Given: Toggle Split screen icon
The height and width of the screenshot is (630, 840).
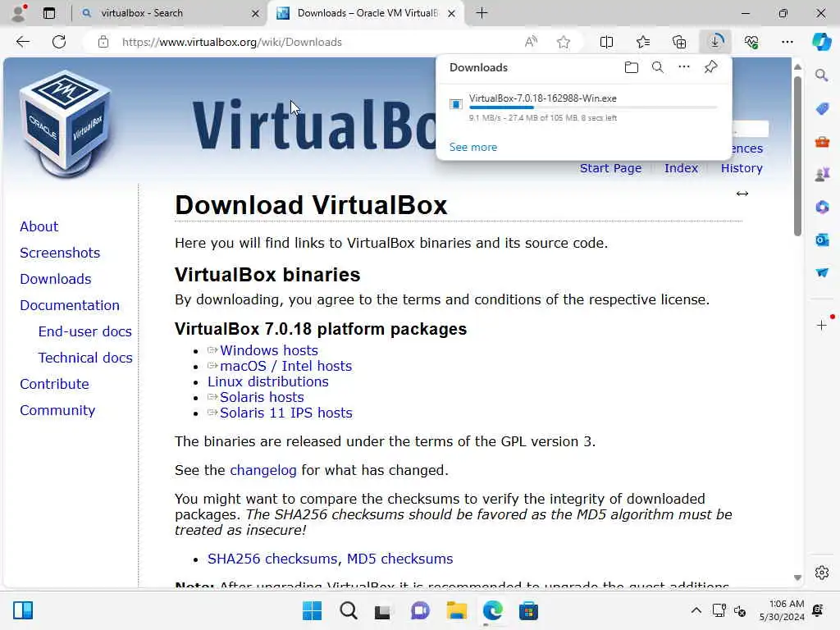Looking at the screenshot, I should click(606, 42).
